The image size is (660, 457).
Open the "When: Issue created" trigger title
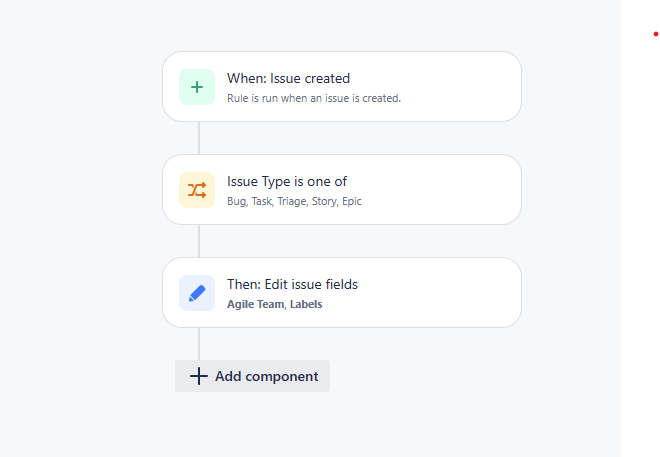[288, 79]
